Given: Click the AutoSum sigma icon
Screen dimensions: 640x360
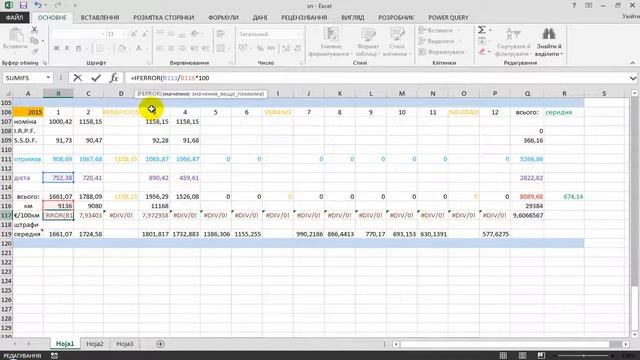Looking at the screenshot, I should [x=482, y=30].
